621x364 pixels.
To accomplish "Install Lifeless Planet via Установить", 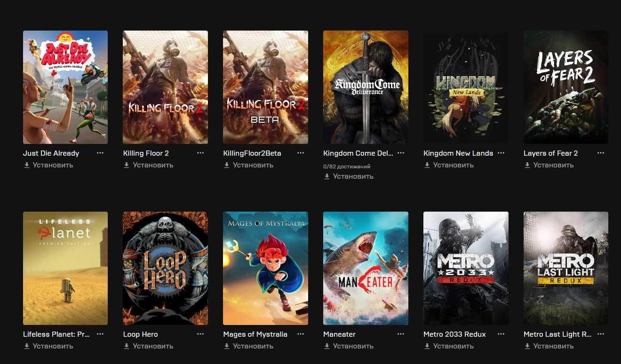I will (x=48, y=346).
